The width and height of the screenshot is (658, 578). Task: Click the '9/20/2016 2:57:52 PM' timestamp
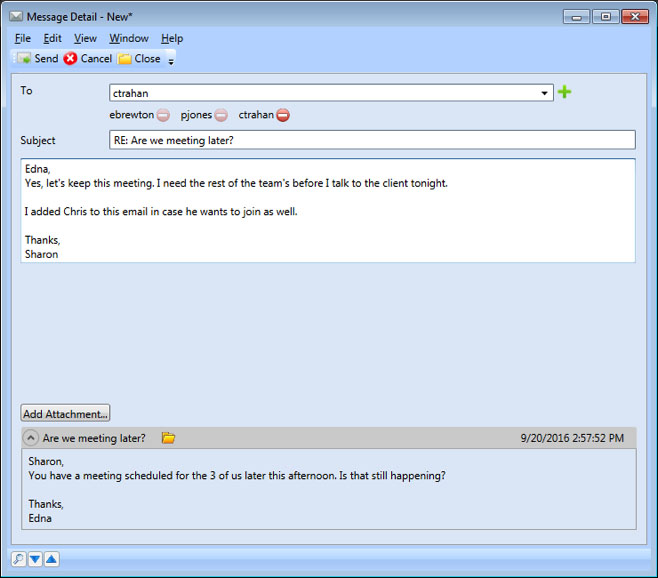(x=572, y=438)
